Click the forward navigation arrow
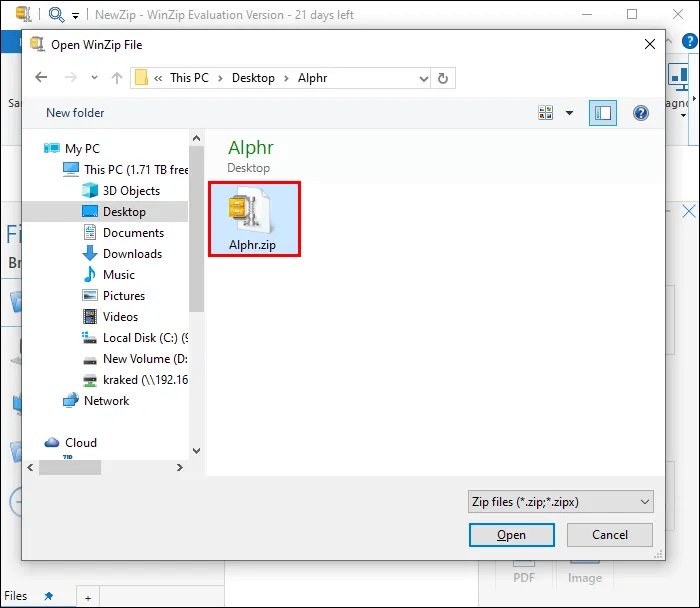Screen dimensions: 700x608 coord(71,78)
